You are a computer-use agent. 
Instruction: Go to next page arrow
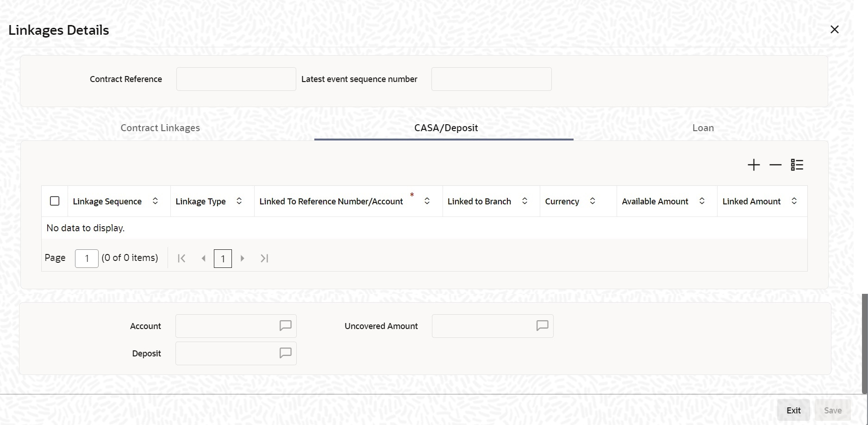(x=243, y=258)
